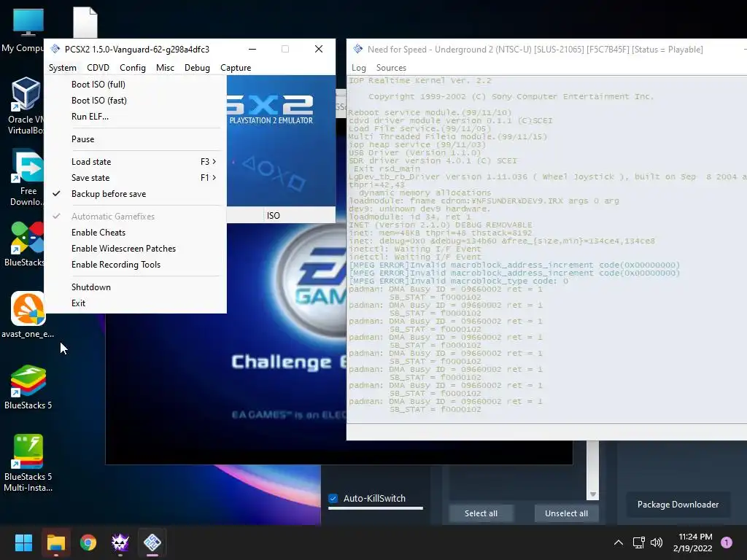Open the Package Downloader button

tap(678, 505)
